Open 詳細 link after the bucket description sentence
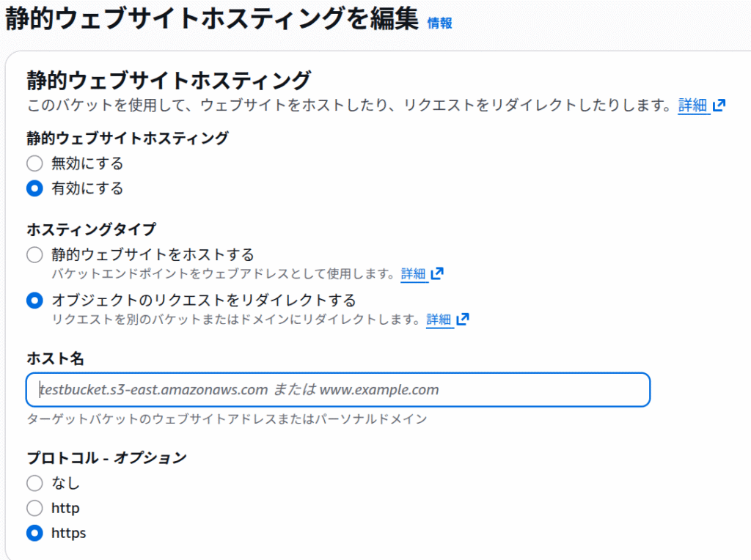The width and height of the screenshot is (751, 560). pos(692,105)
